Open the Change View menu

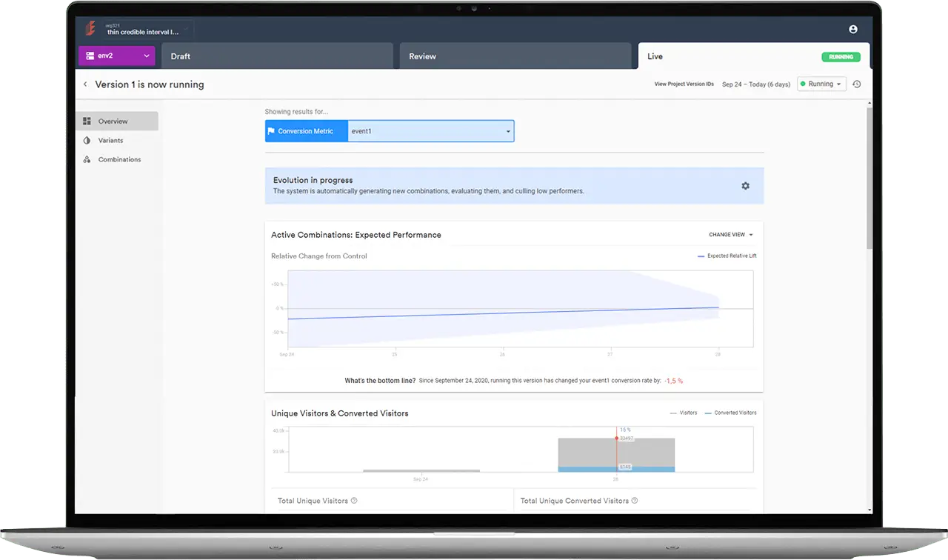[730, 235]
